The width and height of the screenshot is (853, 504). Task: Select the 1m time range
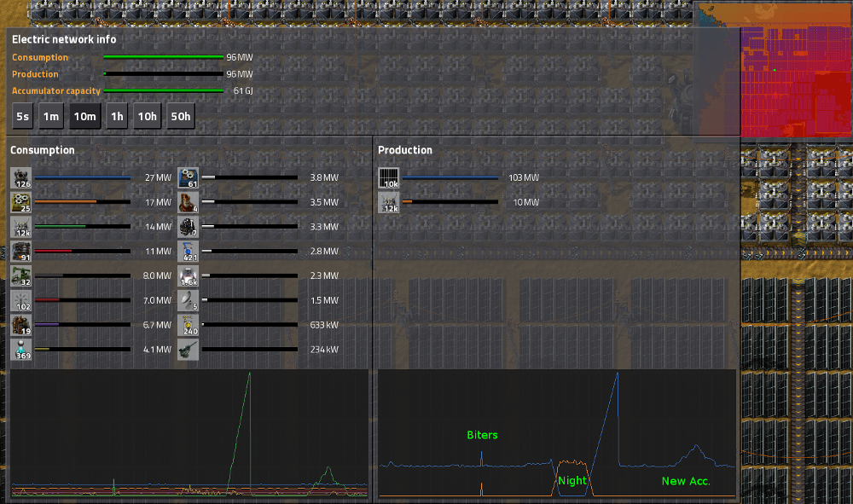click(x=51, y=116)
